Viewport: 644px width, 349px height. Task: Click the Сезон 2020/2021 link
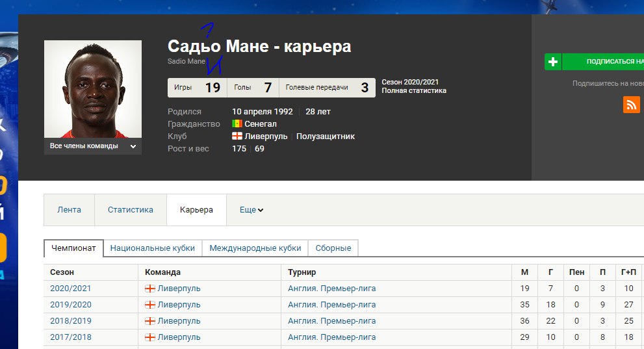[x=410, y=82]
